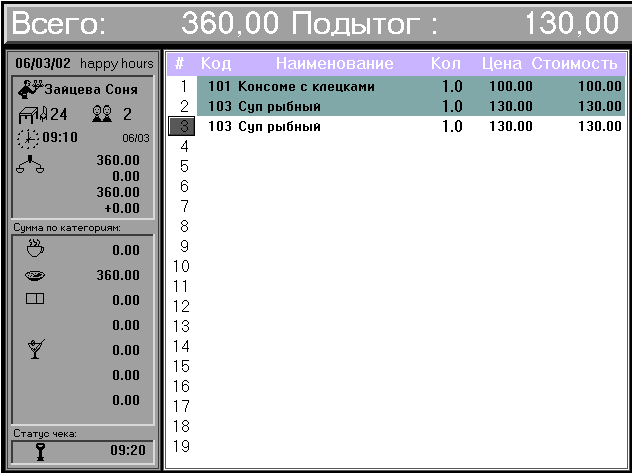Viewport: 632px width, 473px height.
Task: Click the goblet icon in Статус чека
Action: click(x=40, y=452)
